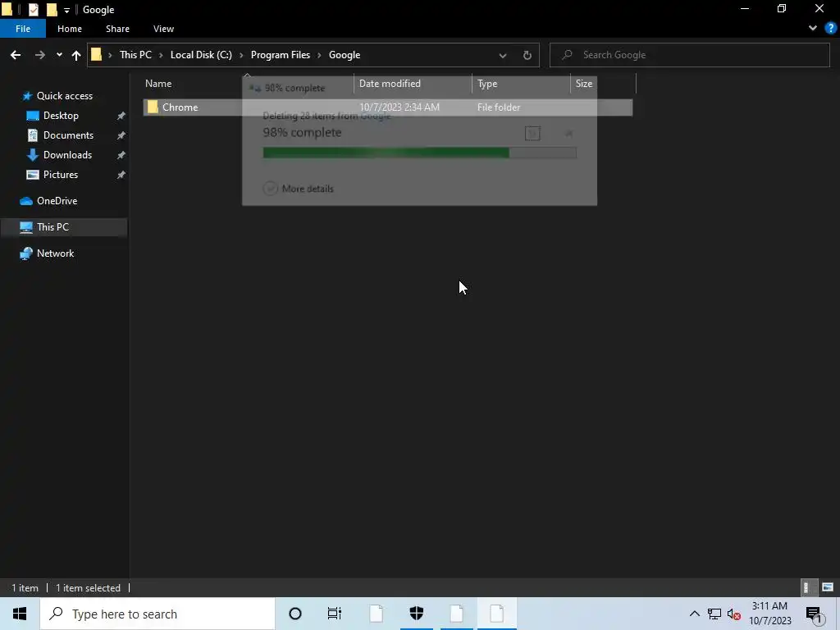This screenshot has height=630, width=840.
Task: Click This PC in the address bar
Action: point(135,55)
